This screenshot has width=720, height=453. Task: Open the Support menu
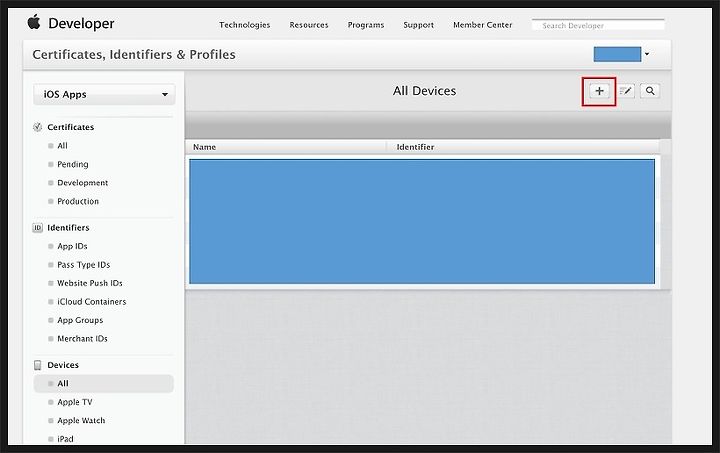pyautogui.click(x=419, y=25)
